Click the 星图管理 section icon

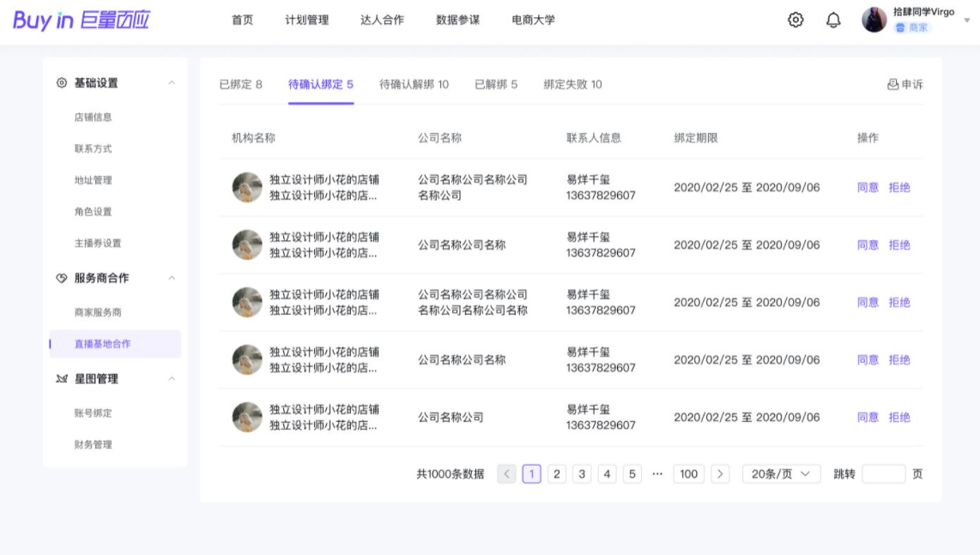[x=61, y=379]
